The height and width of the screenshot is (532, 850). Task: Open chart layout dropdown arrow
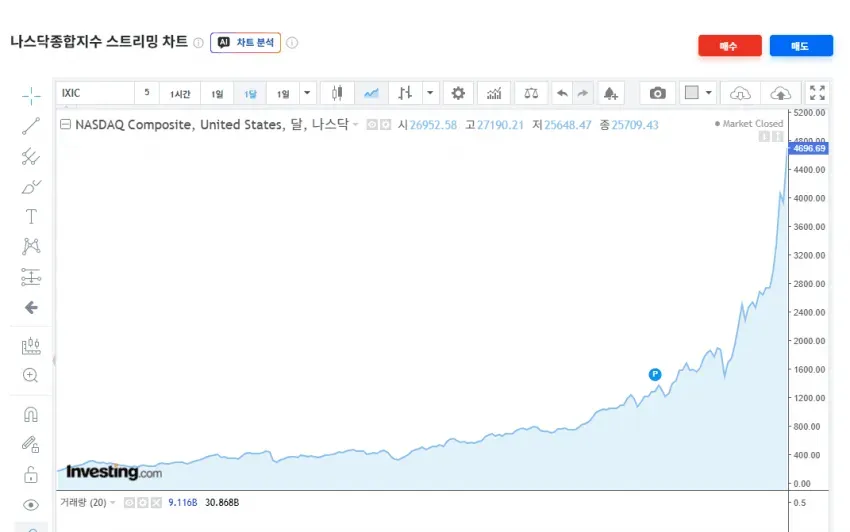pyautogui.click(x=709, y=93)
